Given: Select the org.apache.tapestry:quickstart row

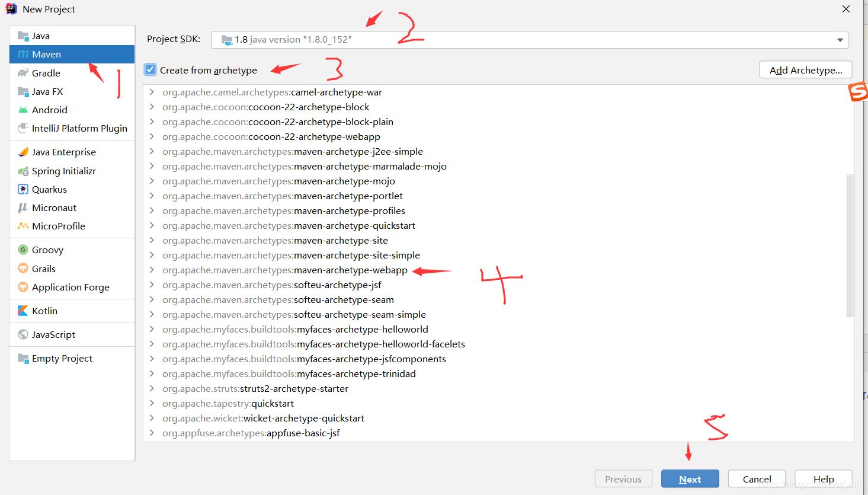Looking at the screenshot, I should [x=495, y=403].
